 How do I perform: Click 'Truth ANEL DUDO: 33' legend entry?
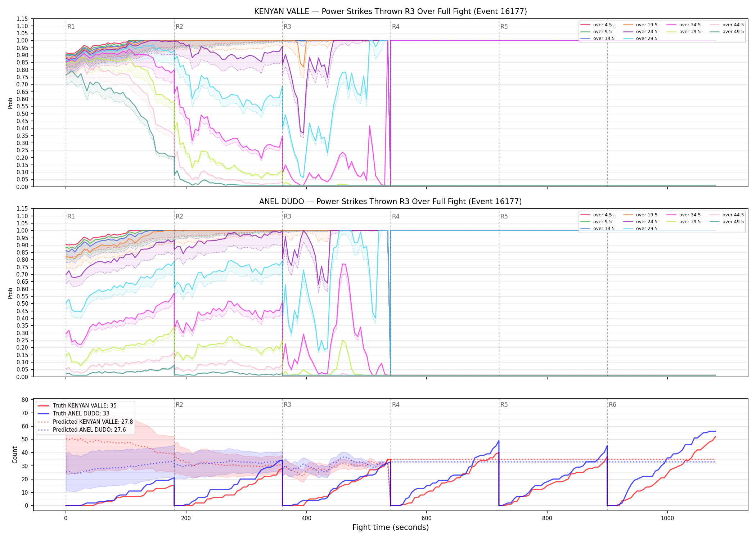[x=73, y=414]
